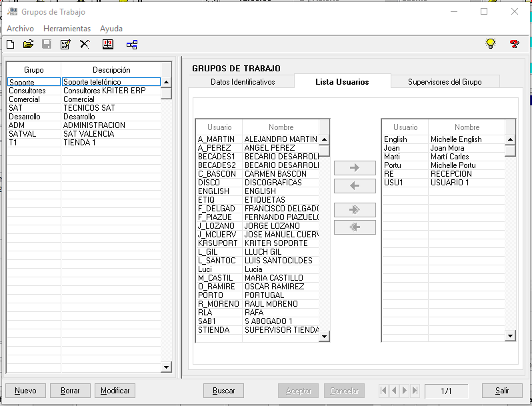
Task: Click the yellow light bulb icon
Action: (x=491, y=43)
